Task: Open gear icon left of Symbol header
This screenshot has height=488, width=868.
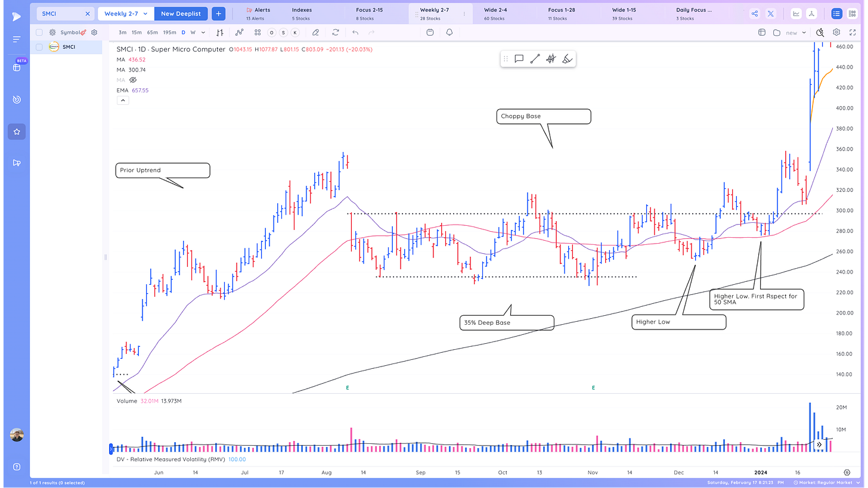Action: [53, 33]
